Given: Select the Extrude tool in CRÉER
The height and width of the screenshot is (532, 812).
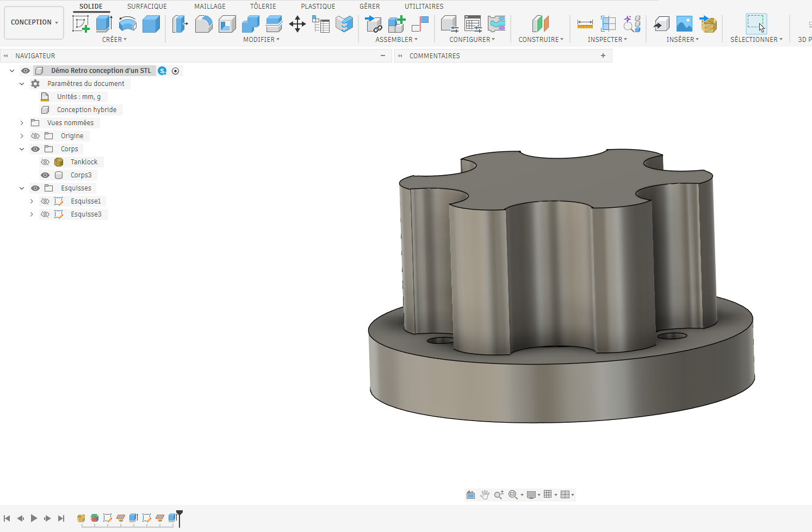Looking at the screenshot, I should point(104,24).
